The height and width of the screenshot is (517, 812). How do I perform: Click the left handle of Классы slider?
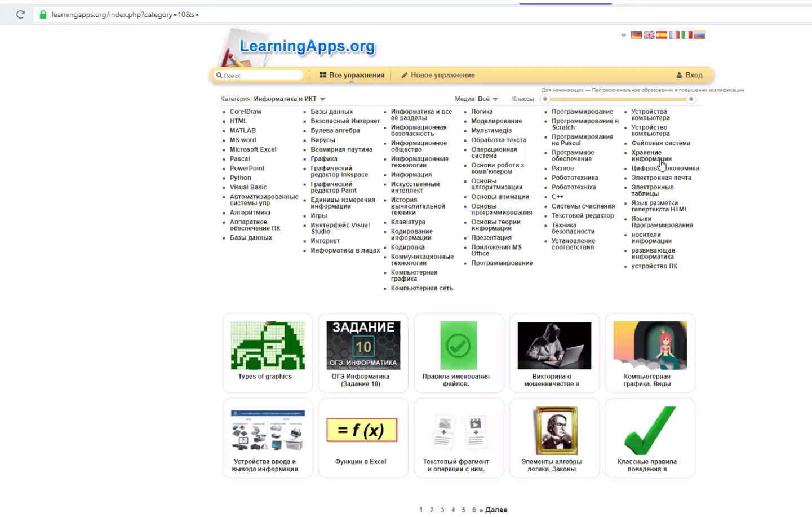(x=545, y=99)
